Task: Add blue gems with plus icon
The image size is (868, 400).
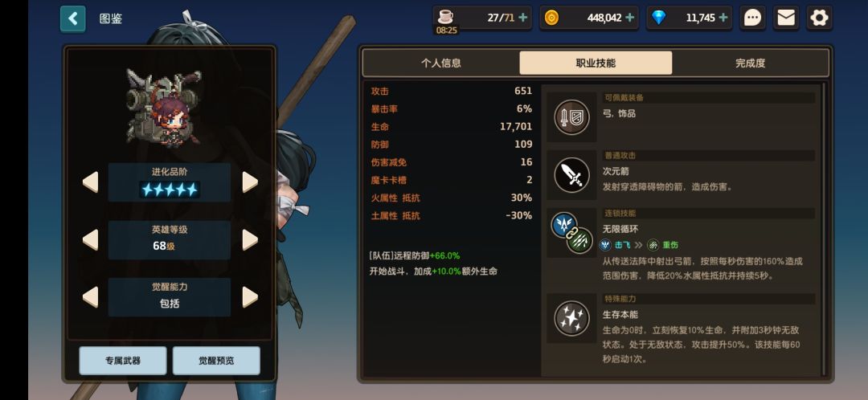Action: [723, 18]
